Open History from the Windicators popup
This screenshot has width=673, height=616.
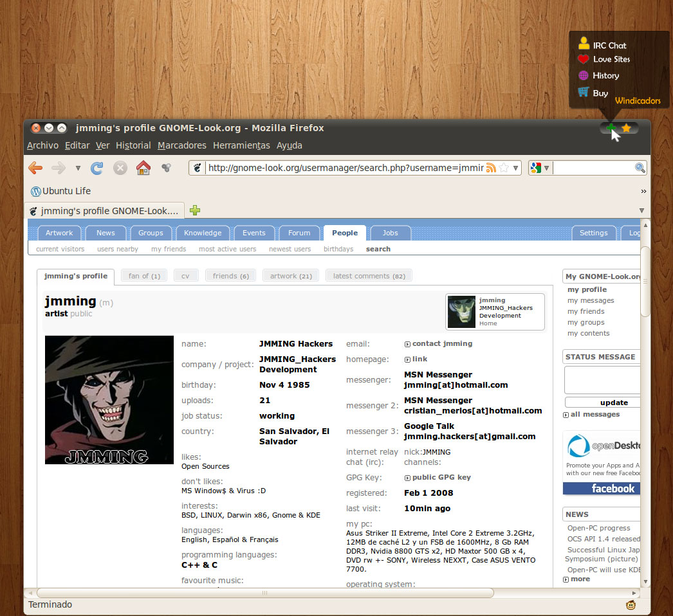click(x=599, y=75)
